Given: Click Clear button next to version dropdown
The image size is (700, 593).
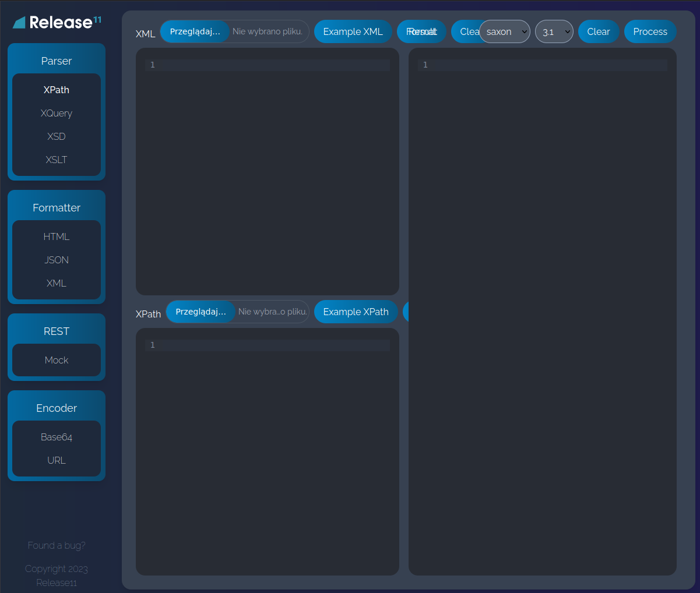Looking at the screenshot, I should (598, 32).
